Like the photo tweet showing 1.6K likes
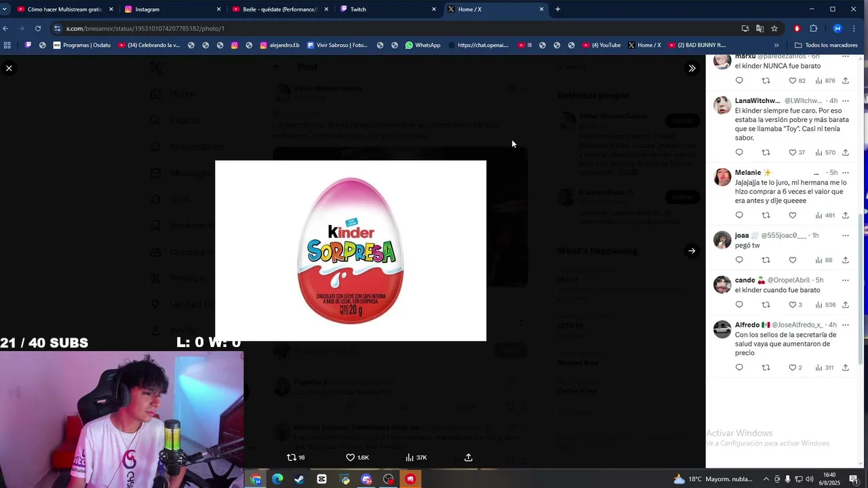868x488 pixels. (357, 457)
